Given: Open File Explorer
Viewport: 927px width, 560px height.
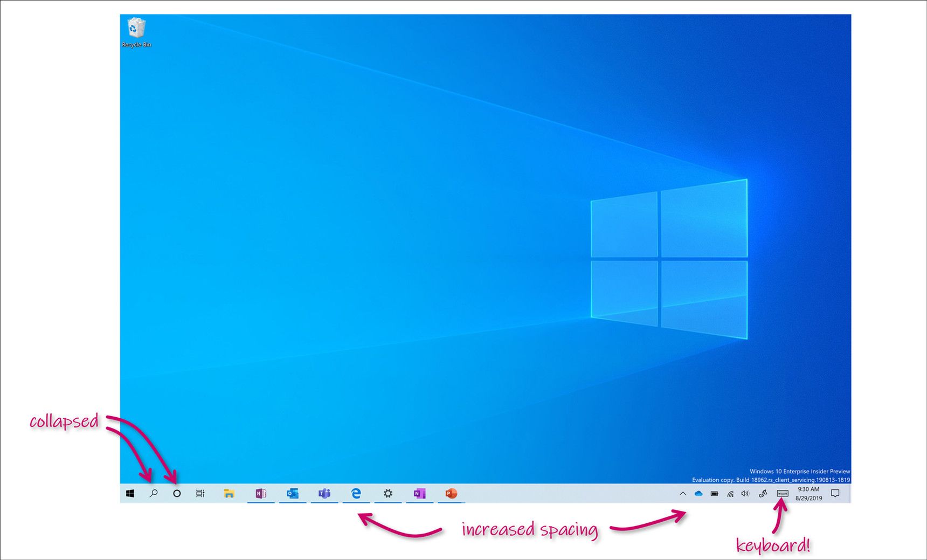Looking at the screenshot, I should point(230,493).
